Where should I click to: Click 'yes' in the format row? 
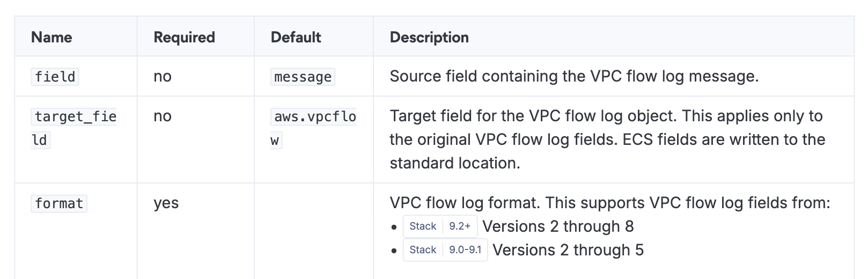pyautogui.click(x=166, y=203)
